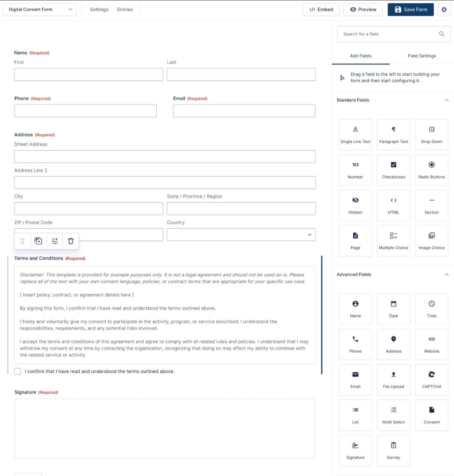
Task: Switch to the Field Settings tab
Action: pyautogui.click(x=421, y=55)
